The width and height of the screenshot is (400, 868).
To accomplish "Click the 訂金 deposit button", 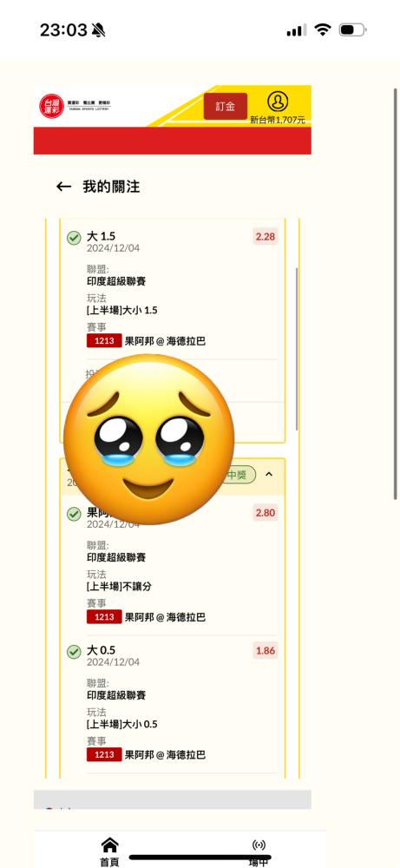I will (x=226, y=106).
